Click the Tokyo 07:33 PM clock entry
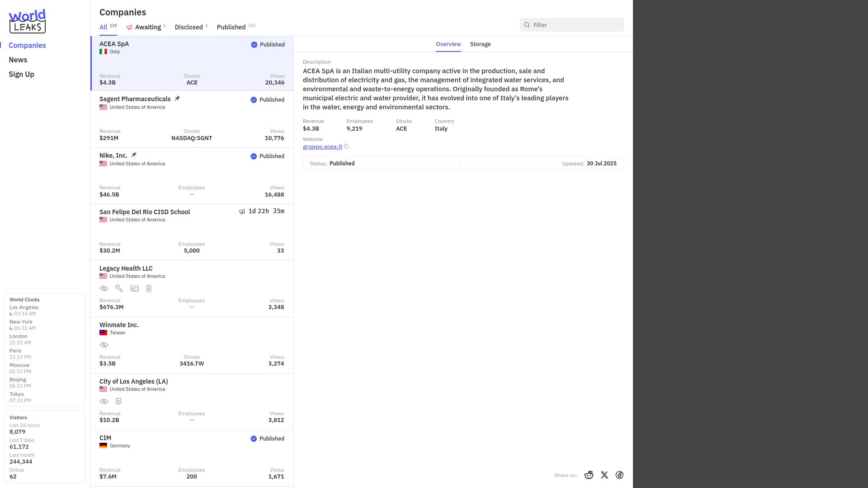Screen dimensions: 868x488 pyautogui.click(x=20, y=397)
